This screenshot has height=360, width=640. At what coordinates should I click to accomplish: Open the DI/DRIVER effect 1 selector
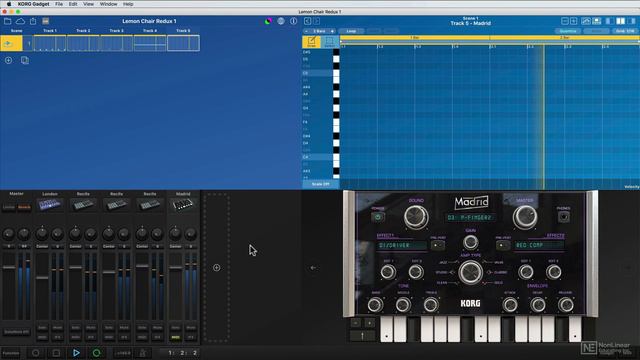point(401,245)
